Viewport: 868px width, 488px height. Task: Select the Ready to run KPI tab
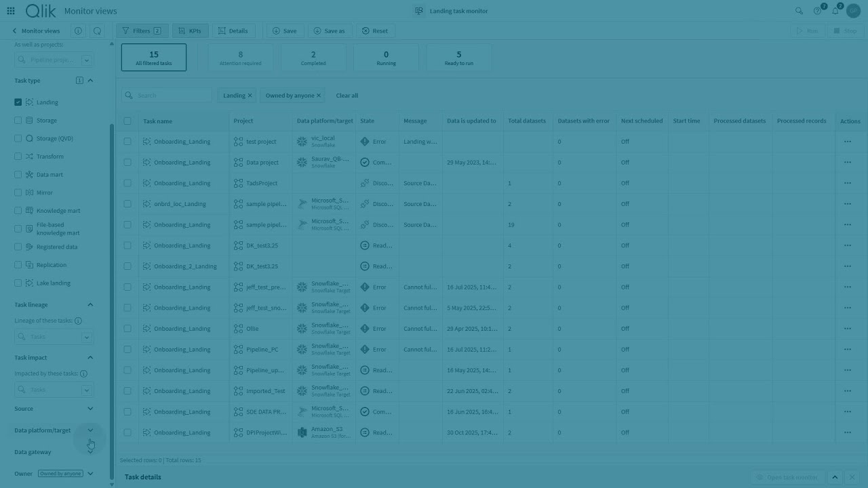coord(459,58)
